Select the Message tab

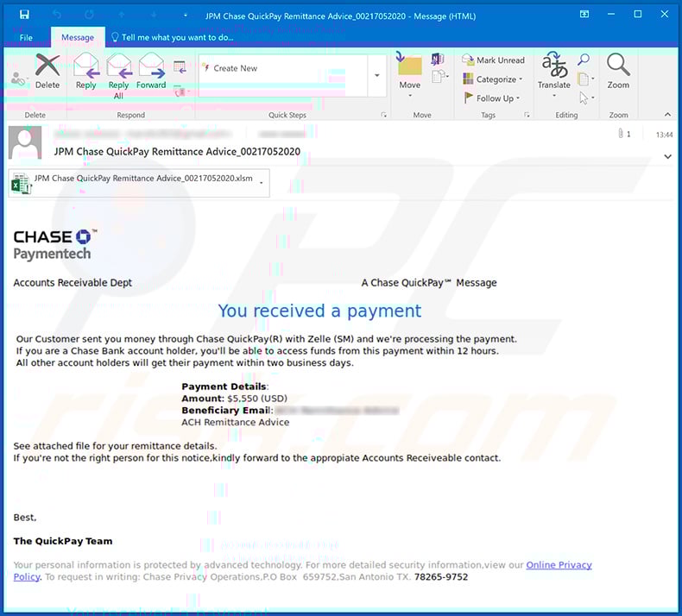click(78, 37)
